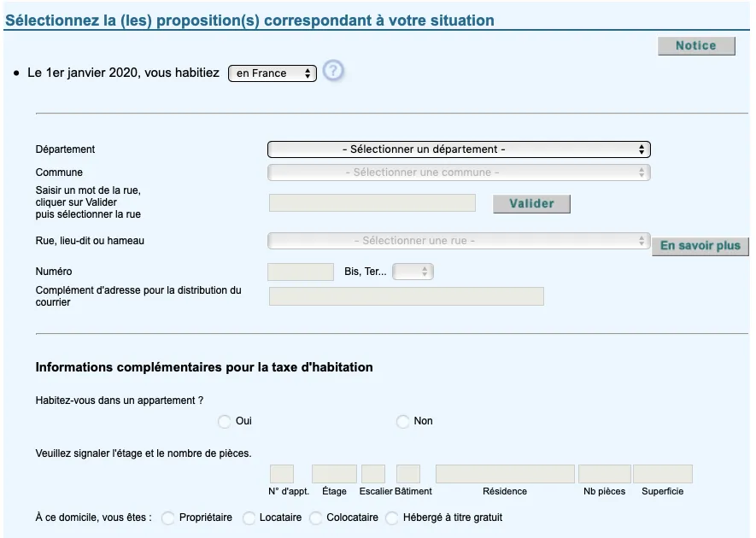756x538 pixels.
Task: Select Oui for living in an apartment
Action: pyautogui.click(x=224, y=422)
